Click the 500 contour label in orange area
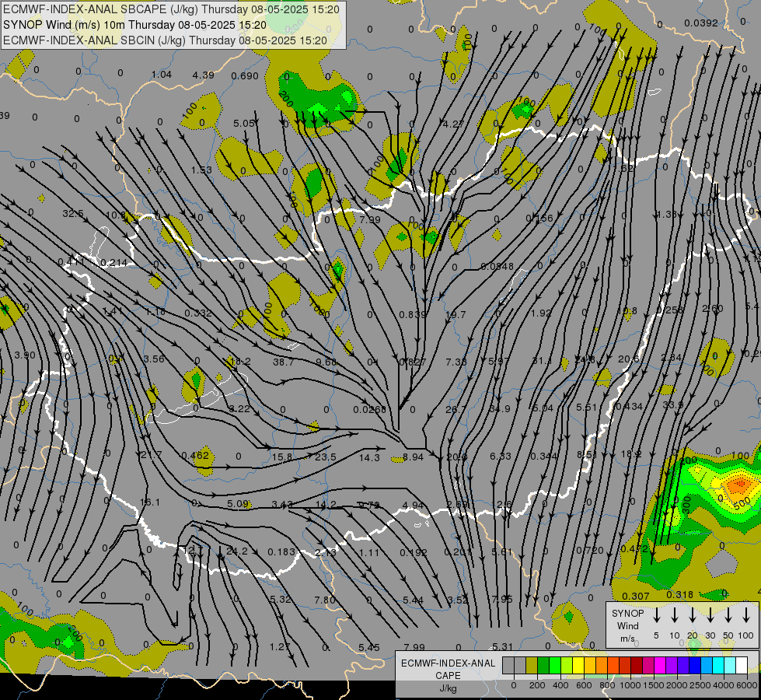Screen dimensions: 761x700 [x=742, y=504]
